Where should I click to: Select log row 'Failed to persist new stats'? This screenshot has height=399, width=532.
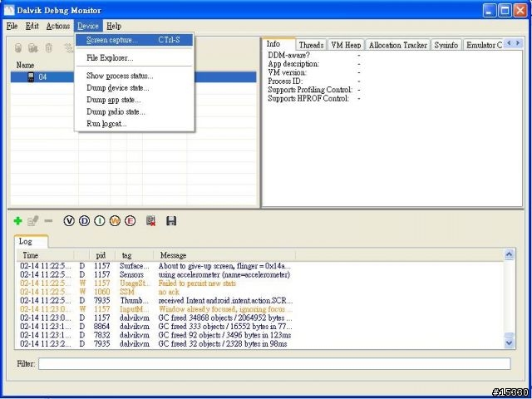coord(260,283)
